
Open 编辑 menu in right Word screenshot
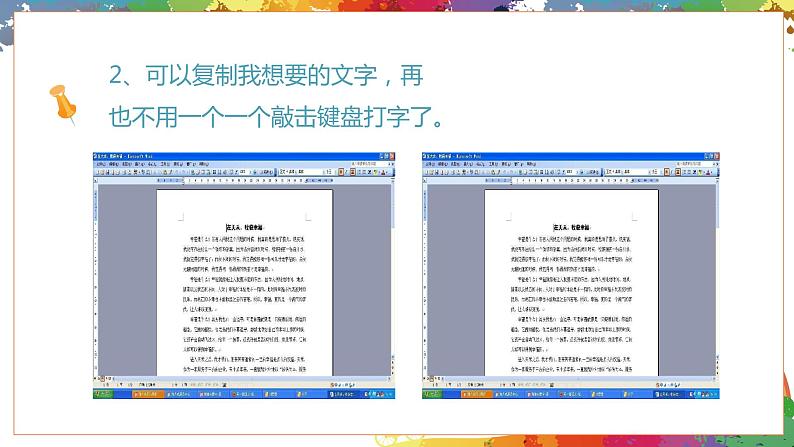coord(443,164)
